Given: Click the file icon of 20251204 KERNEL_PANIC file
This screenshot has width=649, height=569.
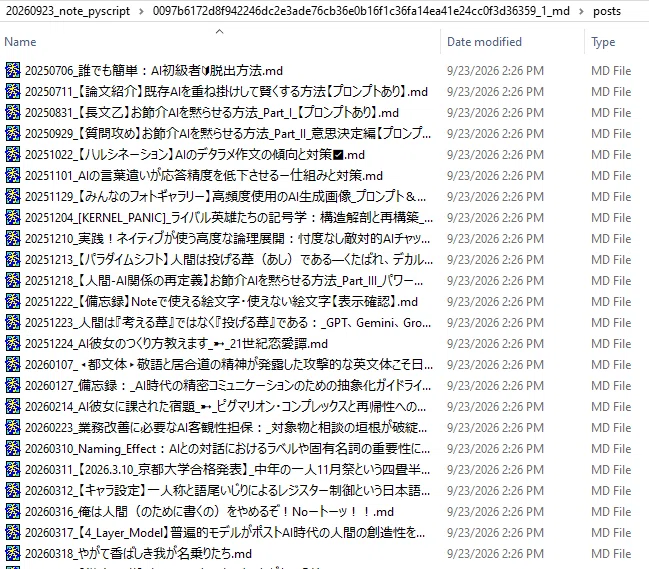Looking at the screenshot, I should coord(12,217).
